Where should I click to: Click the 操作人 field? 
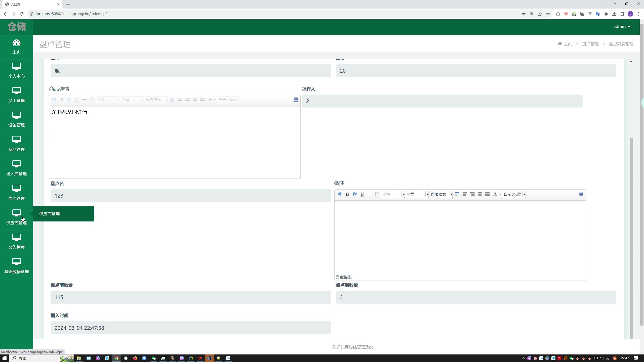pyautogui.click(x=442, y=101)
